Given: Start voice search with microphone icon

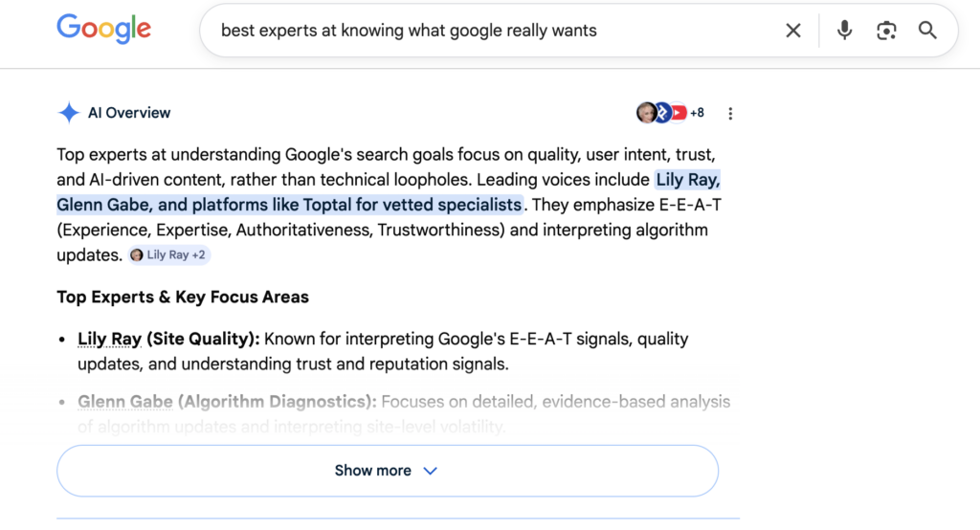Looking at the screenshot, I should point(844,31).
